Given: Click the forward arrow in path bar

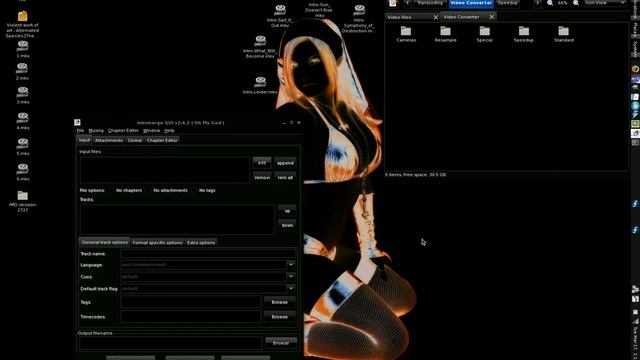Looking at the screenshot, I should pos(537,3).
